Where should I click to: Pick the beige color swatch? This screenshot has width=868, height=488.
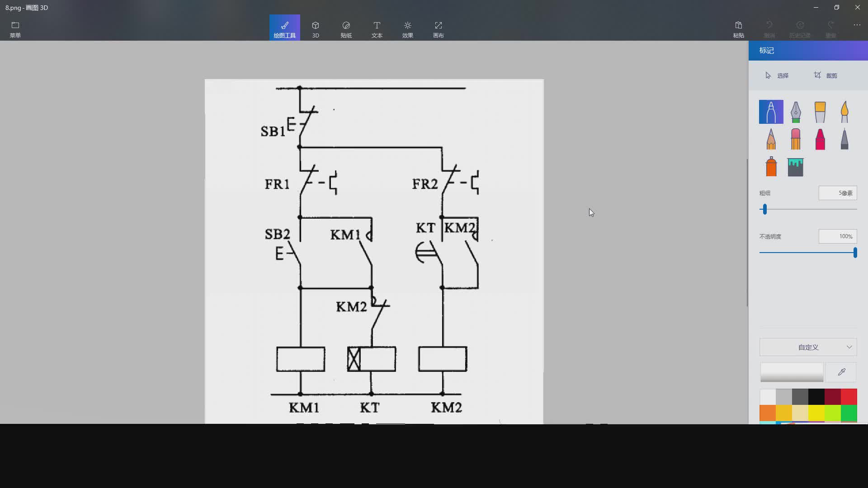(x=800, y=413)
